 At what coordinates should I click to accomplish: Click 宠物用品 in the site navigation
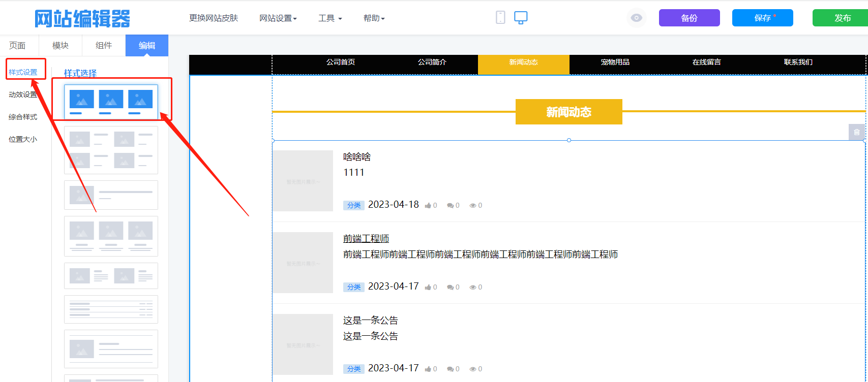pyautogui.click(x=615, y=62)
